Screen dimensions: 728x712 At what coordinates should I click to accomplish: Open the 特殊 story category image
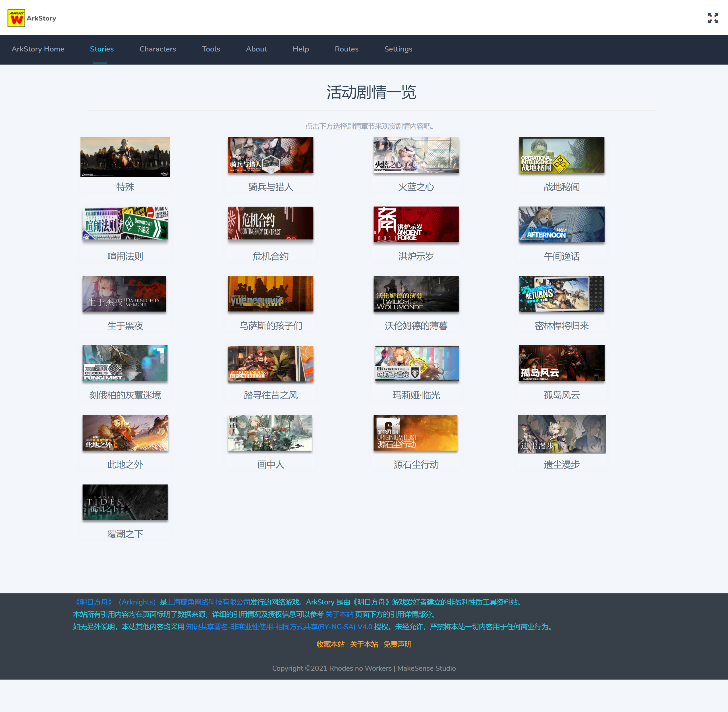(125, 157)
